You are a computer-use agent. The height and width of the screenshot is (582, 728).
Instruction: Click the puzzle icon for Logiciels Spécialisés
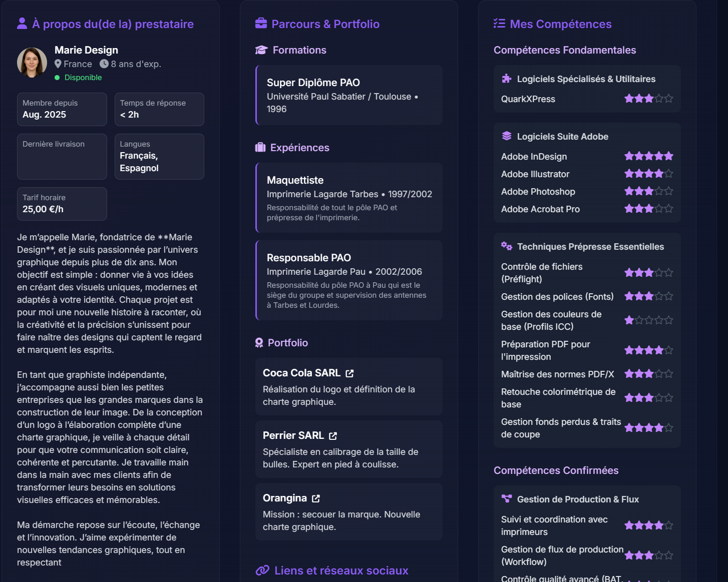point(507,79)
